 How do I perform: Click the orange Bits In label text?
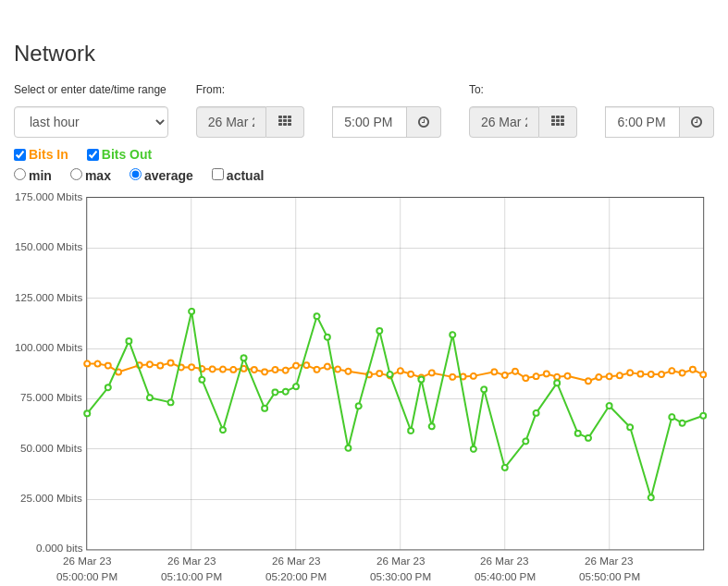pos(48,154)
